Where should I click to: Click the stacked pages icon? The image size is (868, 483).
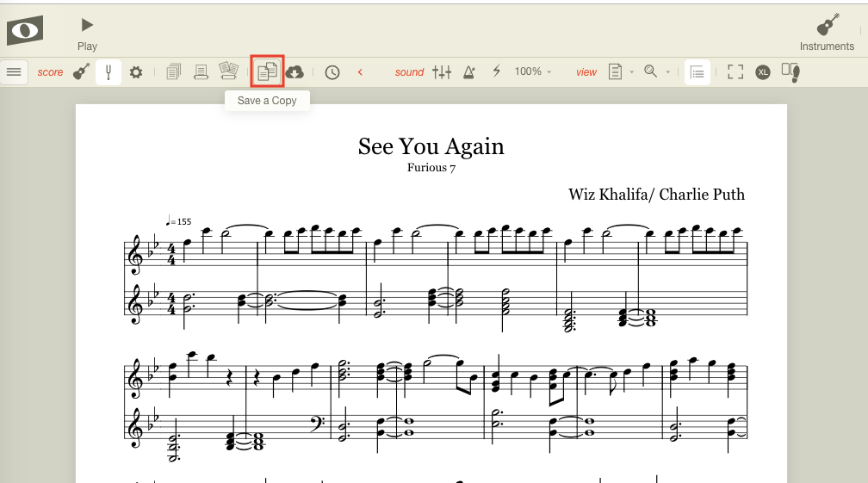tap(174, 72)
